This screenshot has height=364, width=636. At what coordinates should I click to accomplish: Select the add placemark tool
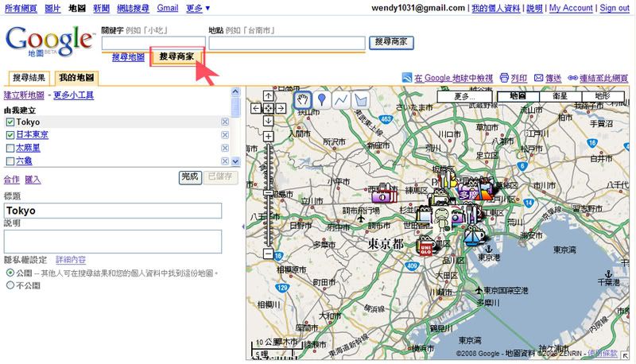(x=322, y=99)
